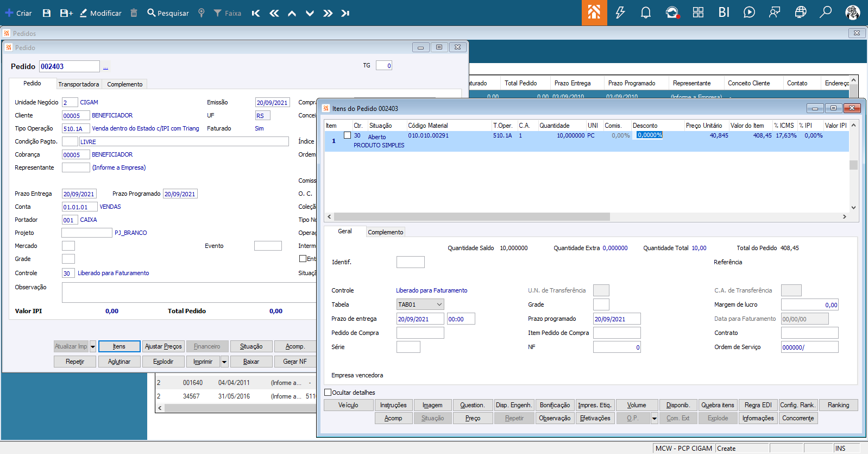The width and height of the screenshot is (868, 454).
Task: Check the item 1 row checkbox
Action: tap(347, 135)
